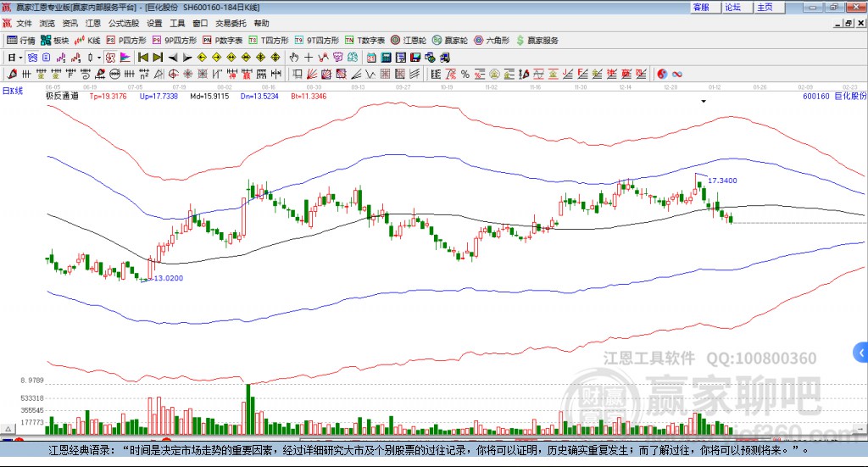Click the red target circle tool
This screenshot has width=868, height=467.
coord(173,74)
